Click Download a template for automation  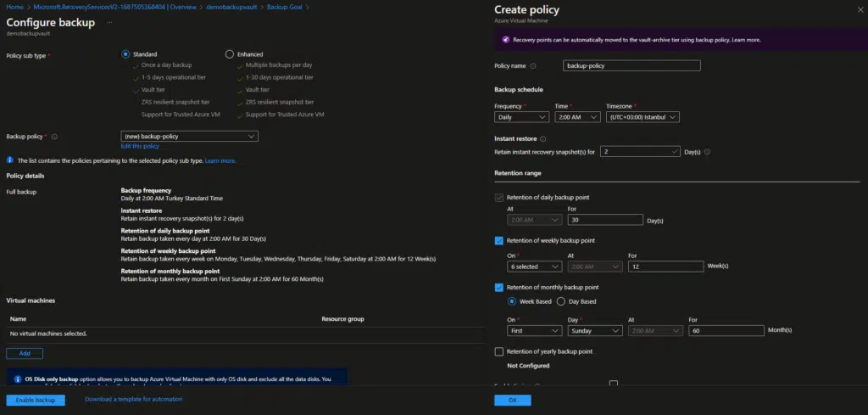click(x=133, y=399)
